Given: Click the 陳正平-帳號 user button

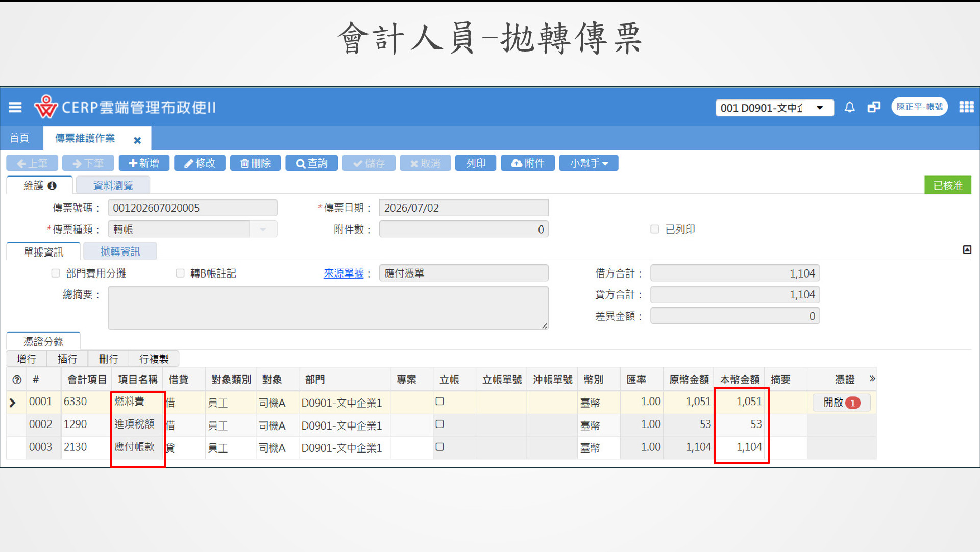Looking at the screenshot, I should pos(919,107).
